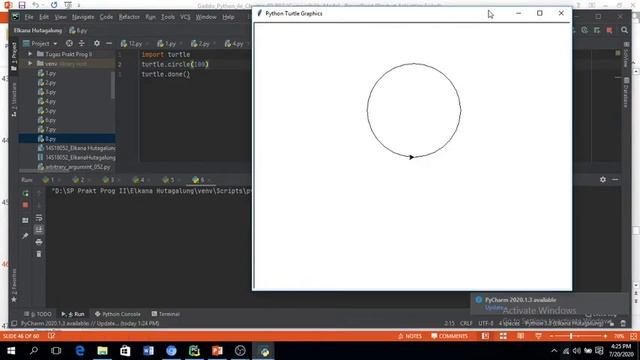Screen dimensions: 640x360
Task: Click PowerPoint COMMENTS button
Action: [x=449, y=336]
